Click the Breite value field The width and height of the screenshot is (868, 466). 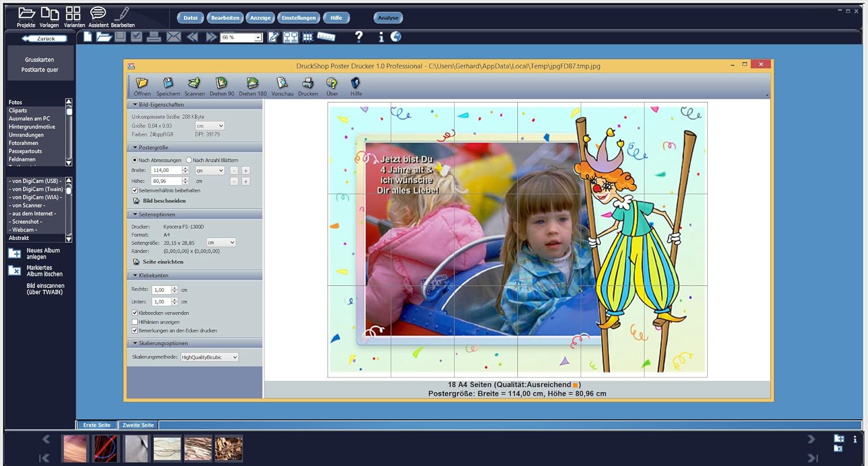(x=165, y=171)
